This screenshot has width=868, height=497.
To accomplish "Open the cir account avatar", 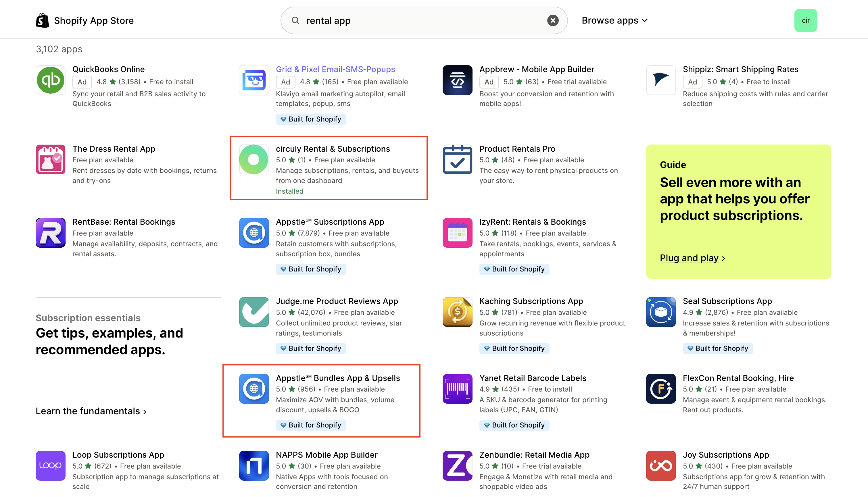I will 806,20.
